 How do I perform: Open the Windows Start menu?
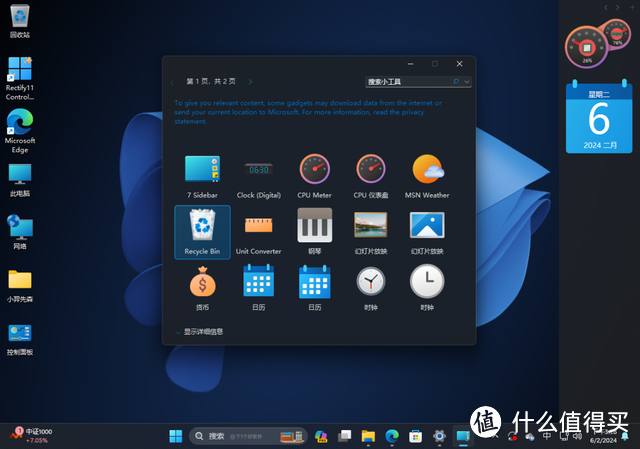coord(176,436)
